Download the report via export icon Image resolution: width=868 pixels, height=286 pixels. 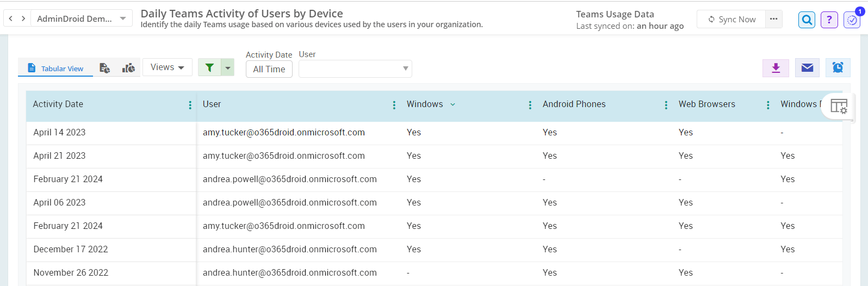[x=776, y=67]
